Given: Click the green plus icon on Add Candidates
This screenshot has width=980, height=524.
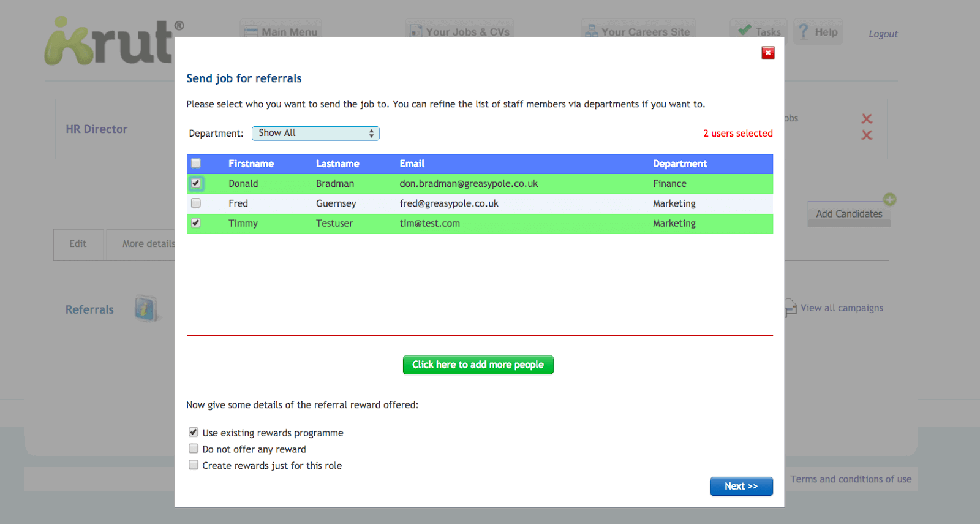Looking at the screenshot, I should click(890, 199).
